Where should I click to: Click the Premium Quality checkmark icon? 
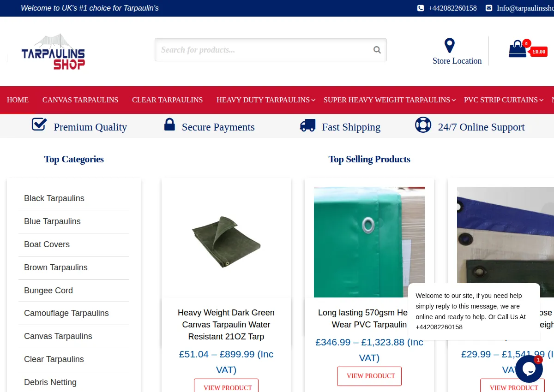[x=39, y=125]
